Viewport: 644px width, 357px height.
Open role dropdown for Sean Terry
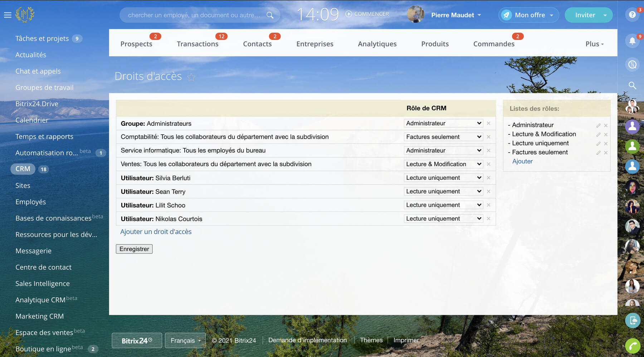[x=443, y=192]
